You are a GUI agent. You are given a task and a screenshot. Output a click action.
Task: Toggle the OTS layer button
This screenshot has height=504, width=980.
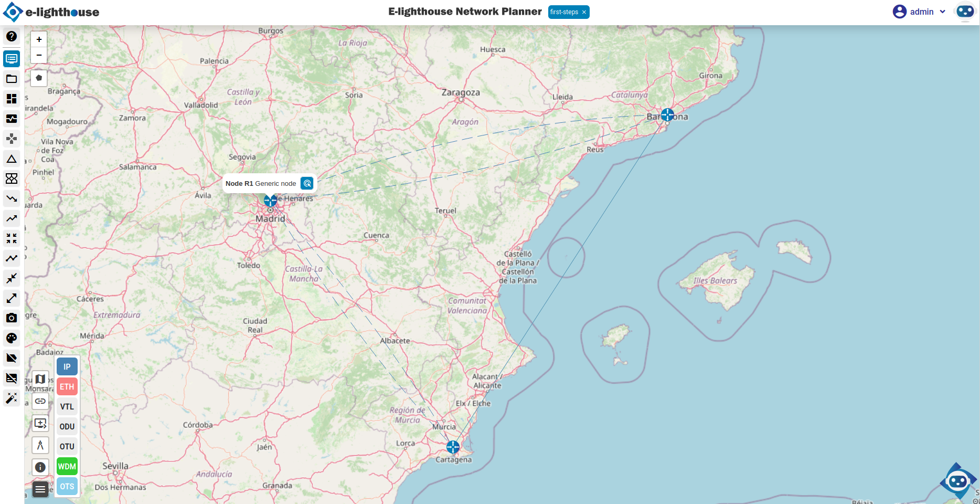coord(67,487)
